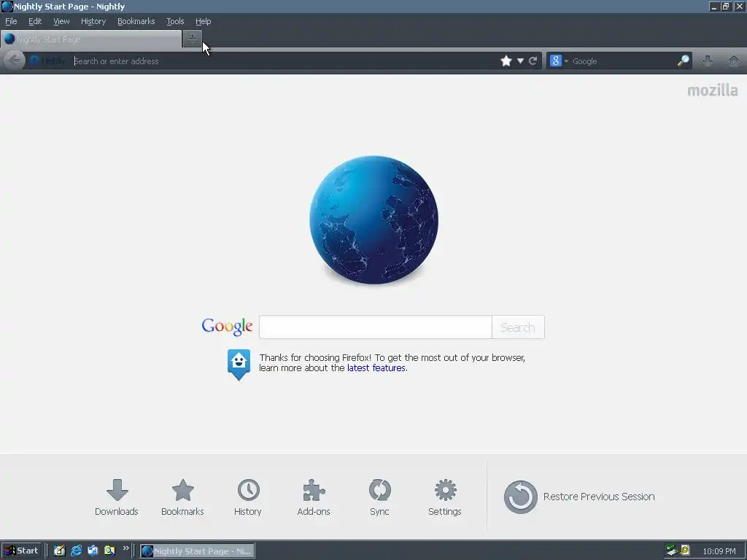The image size is (747, 560).
Task: Focus the 'Search or enter address' bar
Action: [x=285, y=61]
